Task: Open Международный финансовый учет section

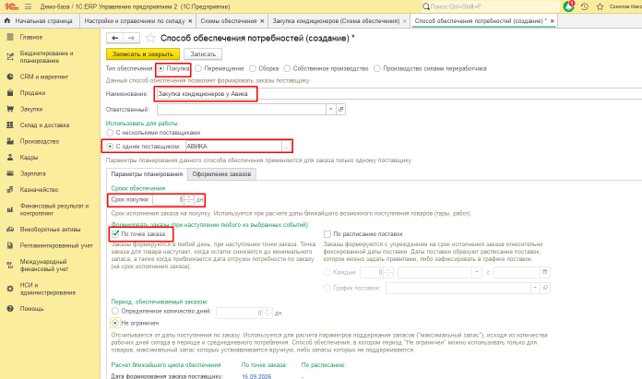Action: click(43, 265)
